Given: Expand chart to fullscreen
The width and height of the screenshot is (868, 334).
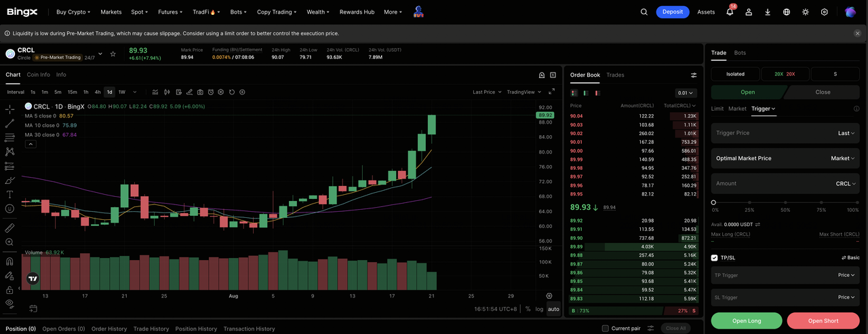Looking at the screenshot, I should coord(551,92).
